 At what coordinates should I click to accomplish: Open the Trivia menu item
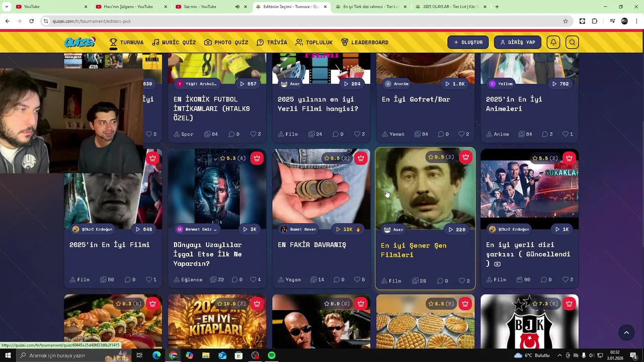(x=272, y=42)
